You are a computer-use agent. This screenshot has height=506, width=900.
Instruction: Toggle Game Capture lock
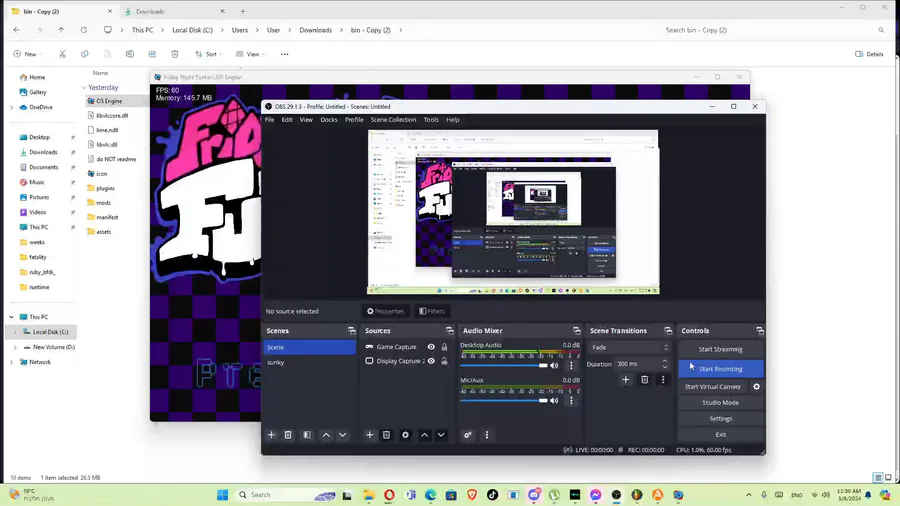444,347
